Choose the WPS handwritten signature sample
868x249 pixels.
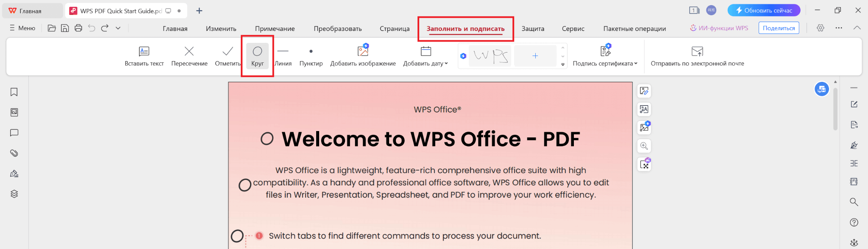(x=490, y=56)
